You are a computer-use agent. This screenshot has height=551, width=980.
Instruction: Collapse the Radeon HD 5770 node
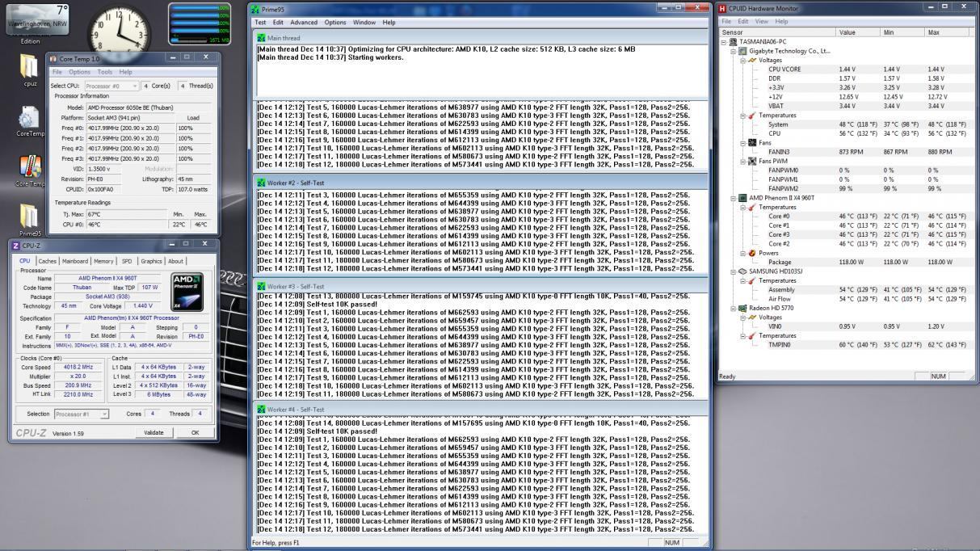pos(734,308)
